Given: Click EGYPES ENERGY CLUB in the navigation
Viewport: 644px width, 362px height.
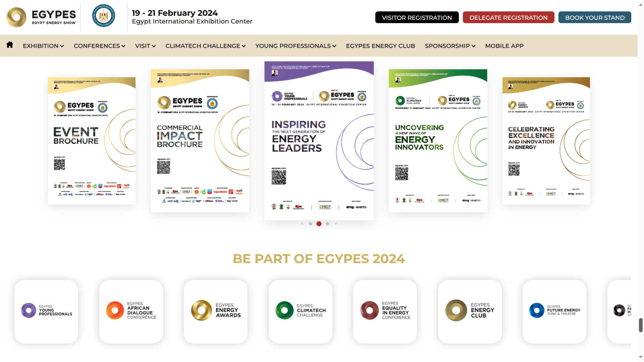Looking at the screenshot, I should pyautogui.click(x=380, y=46).
